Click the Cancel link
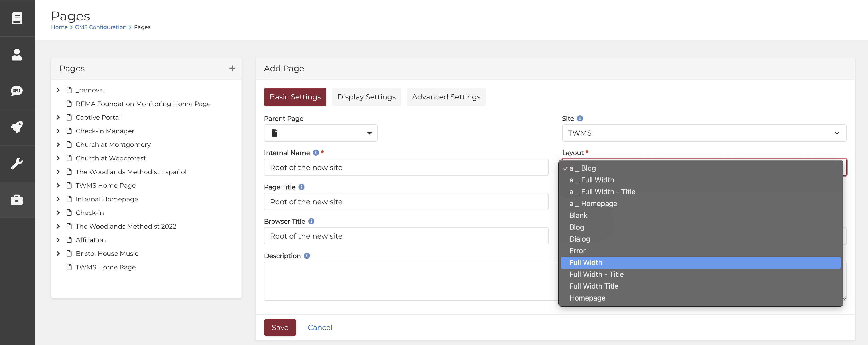868x345 pixels. tap(320, 327)
